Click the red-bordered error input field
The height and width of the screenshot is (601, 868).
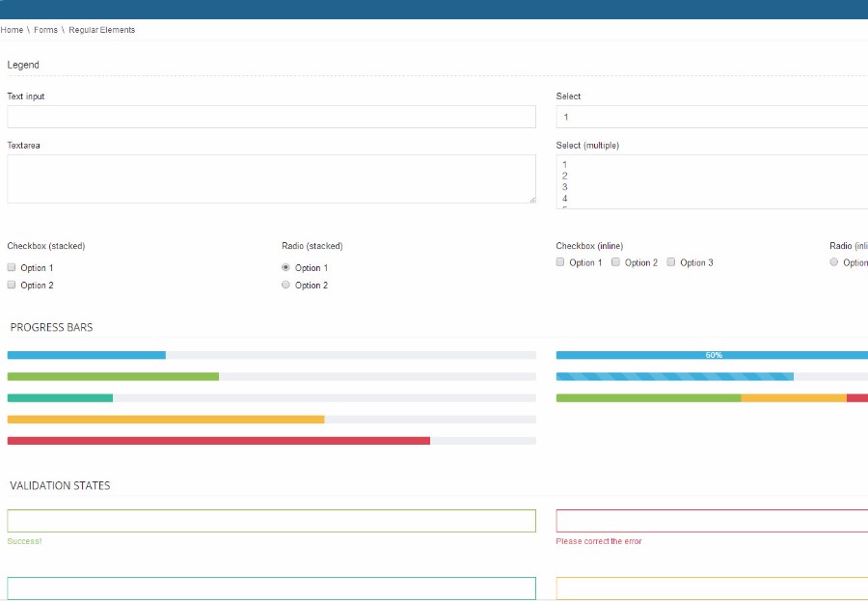point(712,521)
